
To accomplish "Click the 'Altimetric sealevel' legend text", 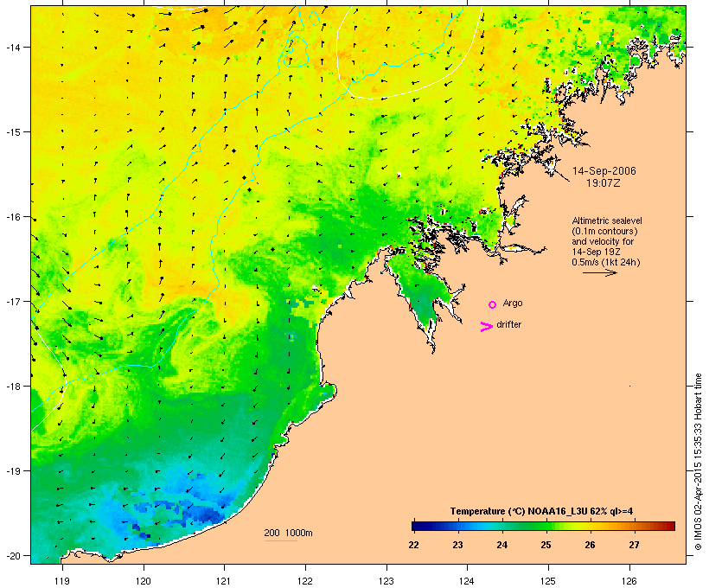I will [607, 220].
